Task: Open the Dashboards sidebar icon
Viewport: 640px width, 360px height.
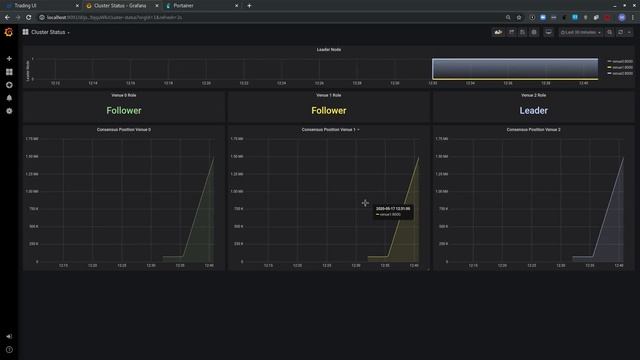Action: tap(9, 72)
